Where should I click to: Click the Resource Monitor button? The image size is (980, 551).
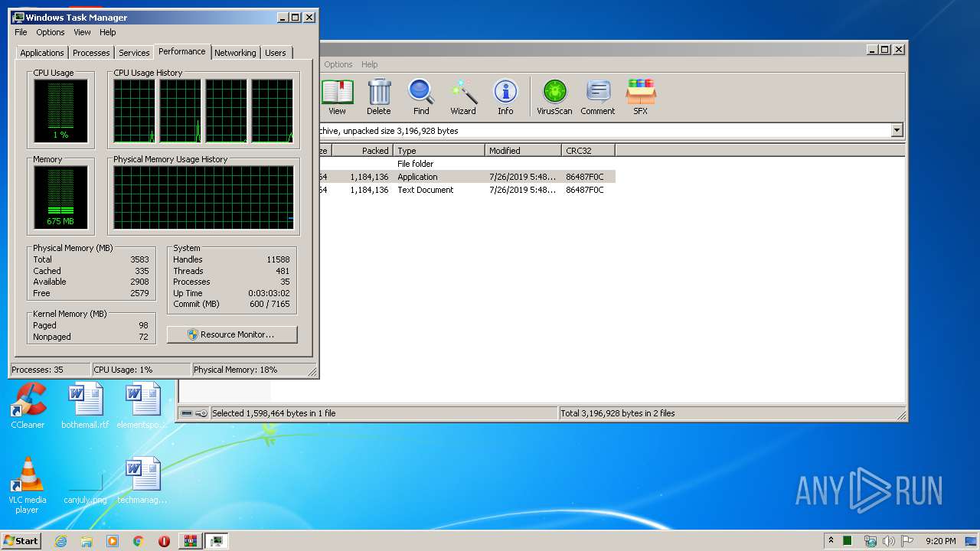coord(232,334)
